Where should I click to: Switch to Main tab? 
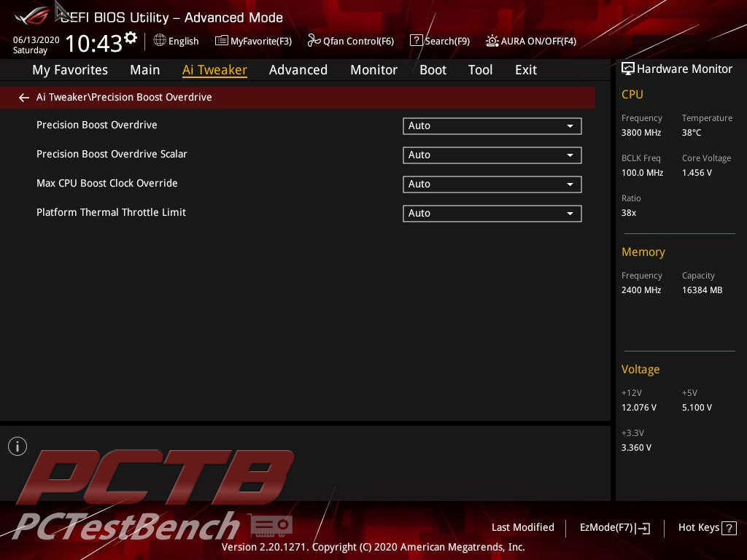click(145, 70)
